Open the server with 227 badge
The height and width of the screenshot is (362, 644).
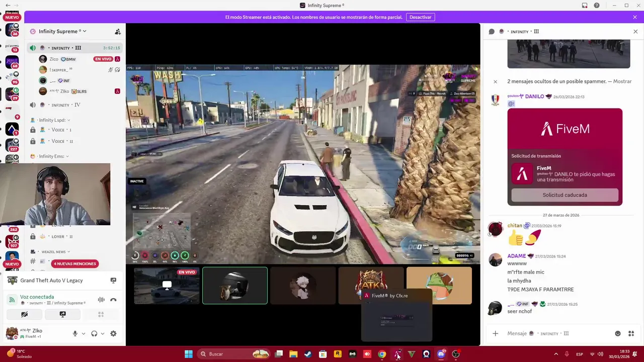click(12, 145)
